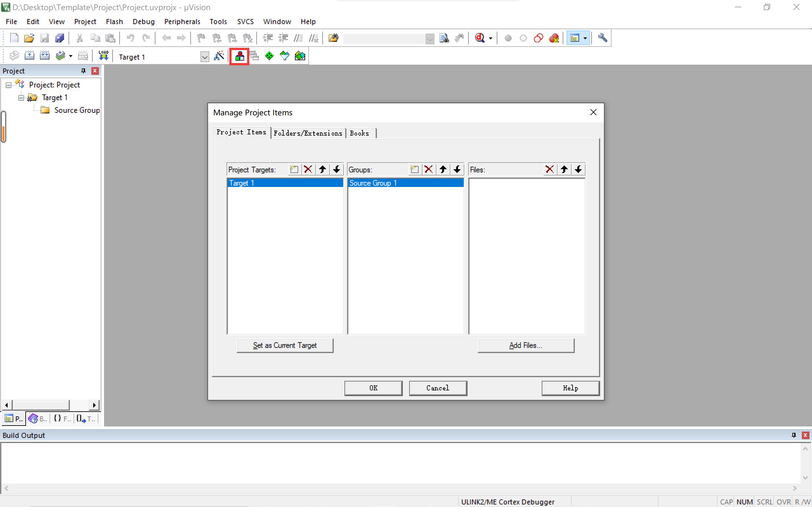
Task: Switch to the Folders/Extensions tab
Action: tap(308, 133)
